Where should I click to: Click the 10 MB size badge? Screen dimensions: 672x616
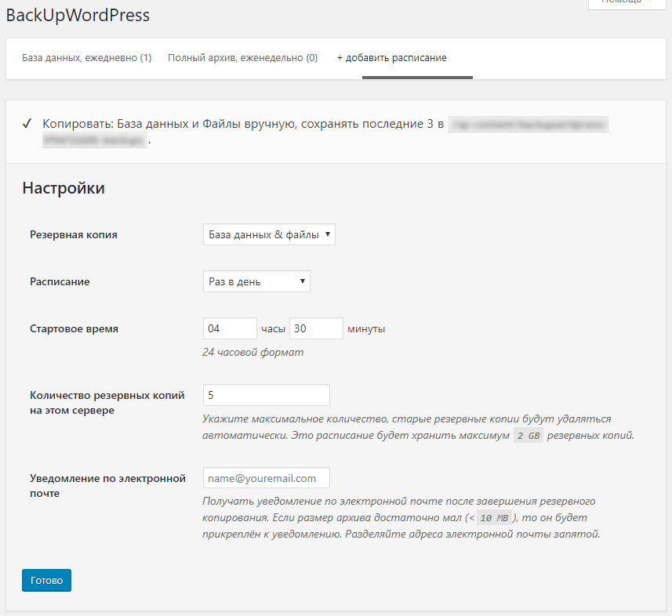click(494, 519)
